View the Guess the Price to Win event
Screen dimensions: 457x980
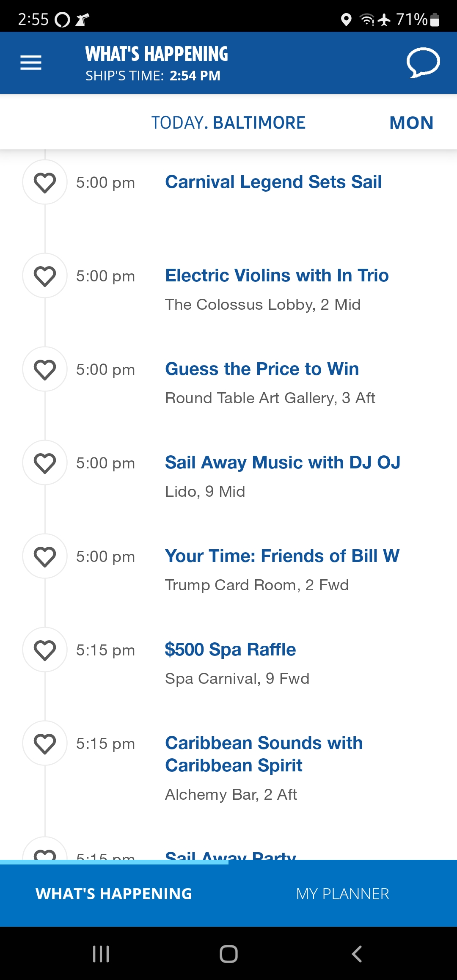262,369
